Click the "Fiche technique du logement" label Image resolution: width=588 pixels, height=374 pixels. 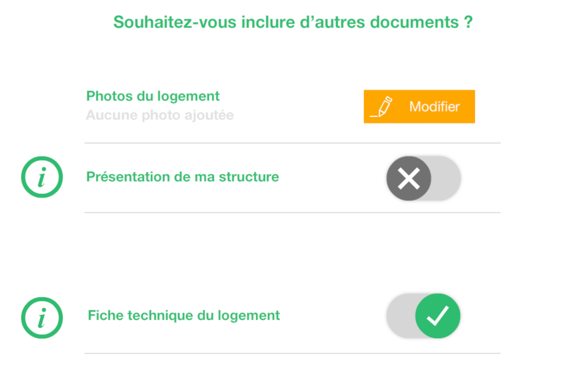click(x=184, y=316)
